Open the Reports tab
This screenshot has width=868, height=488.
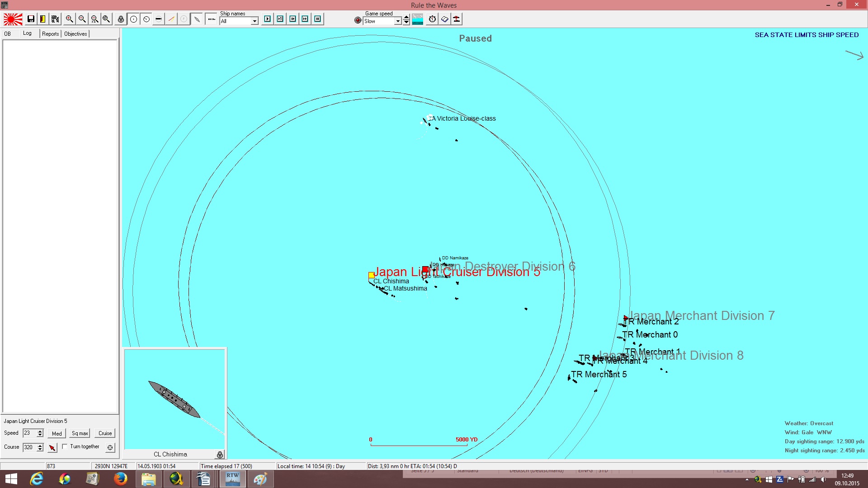pos(51,34)
